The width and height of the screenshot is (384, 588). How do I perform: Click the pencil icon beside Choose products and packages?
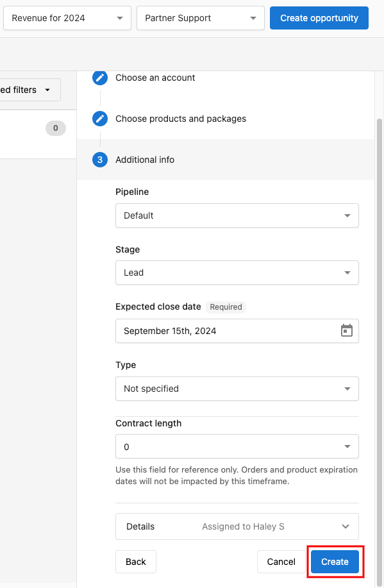pyautogui.click(x=100, y=119)
